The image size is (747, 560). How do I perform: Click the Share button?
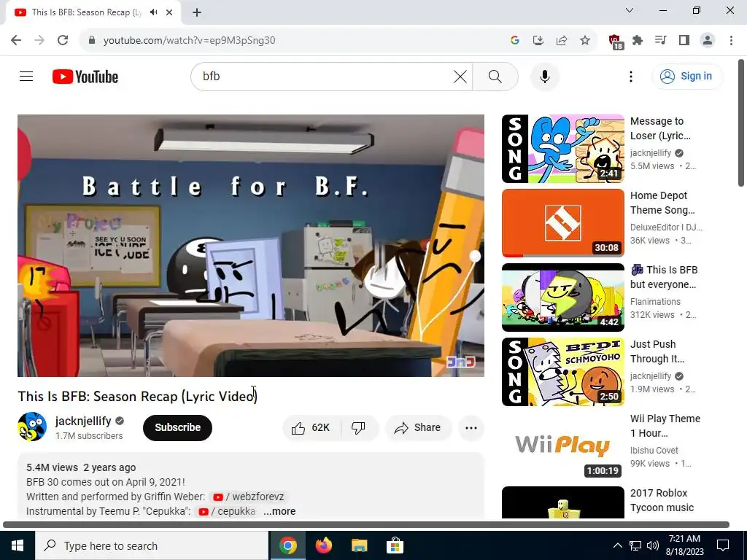(418, 427)
